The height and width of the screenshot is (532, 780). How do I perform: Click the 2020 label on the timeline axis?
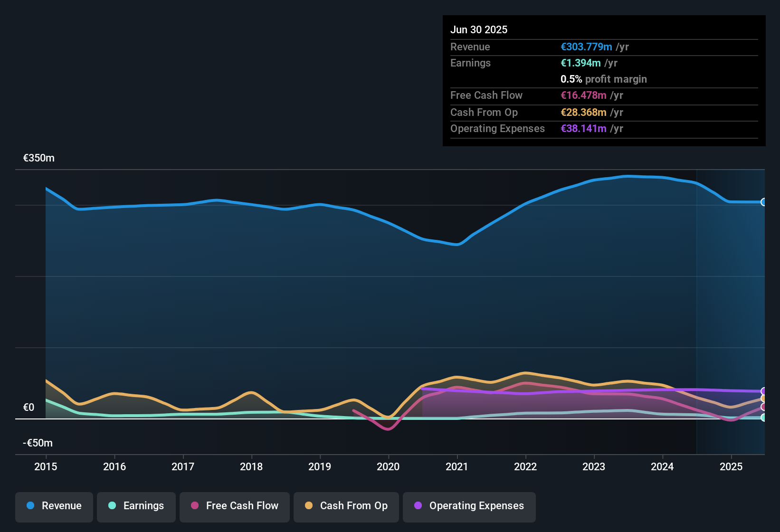coord(388,467)
